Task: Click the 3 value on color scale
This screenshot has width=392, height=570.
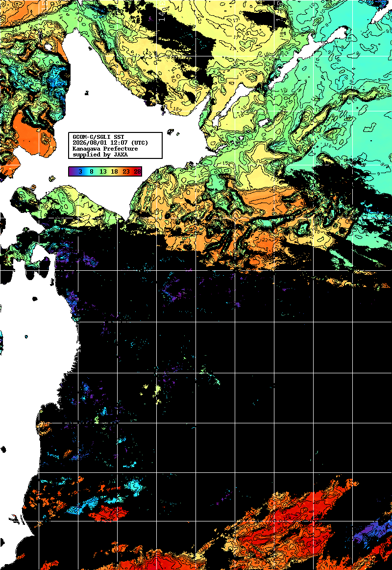Action: 80,172
